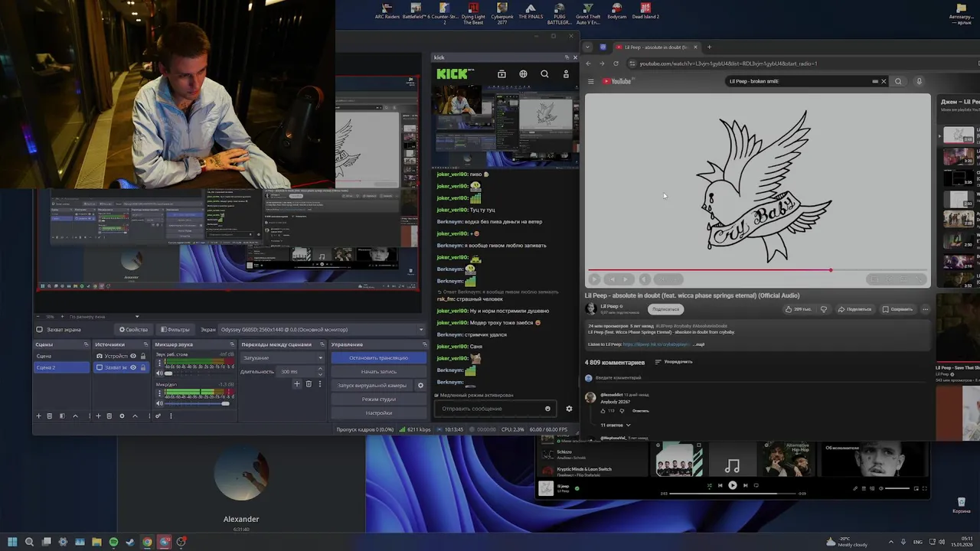Click Запуск виртуальной камеры button
This screenshot has width=980, height=551.
[372, 386]
